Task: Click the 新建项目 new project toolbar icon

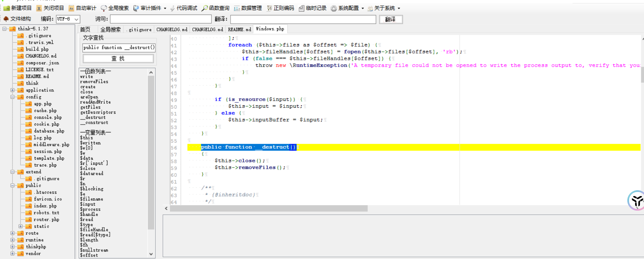Action: 6,8
